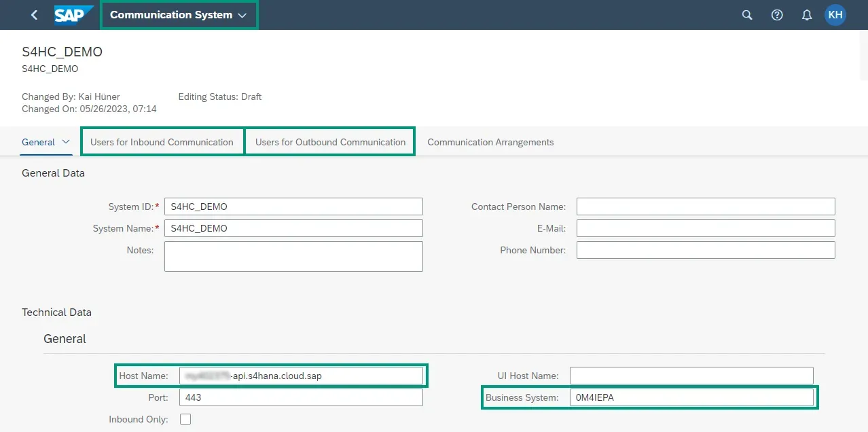Open the help question-mark icon
The image size is (868, 432).
[777, 15]
